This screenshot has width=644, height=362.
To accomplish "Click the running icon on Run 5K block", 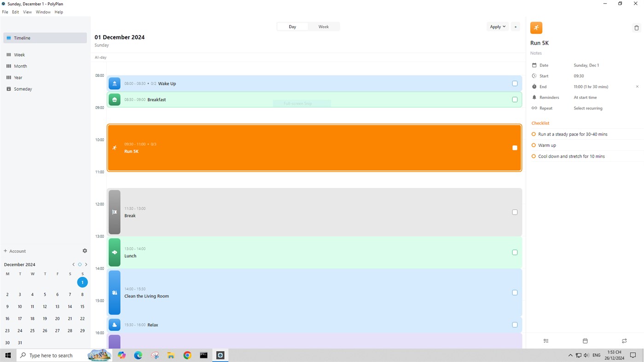I will coord(115,148).
